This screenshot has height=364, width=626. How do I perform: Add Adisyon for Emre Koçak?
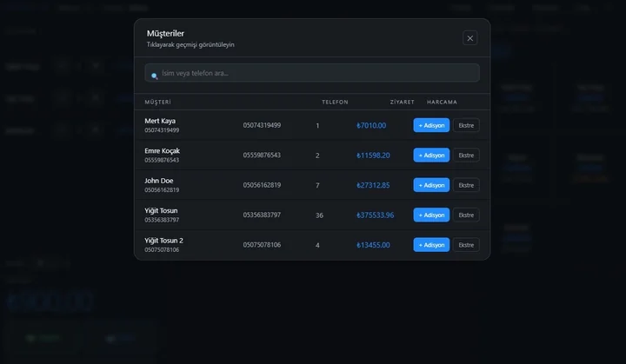pyautogui.click(x=431, y=156)
